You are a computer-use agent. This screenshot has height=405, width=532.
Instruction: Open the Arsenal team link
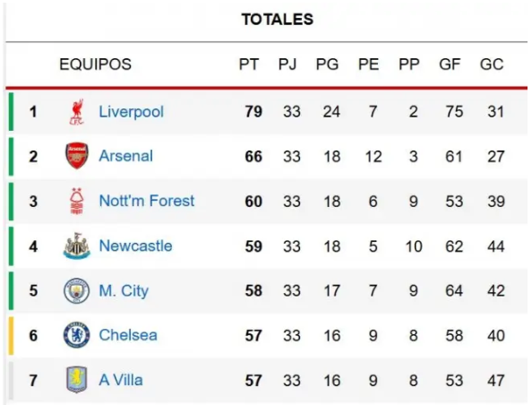click(126, 156)
